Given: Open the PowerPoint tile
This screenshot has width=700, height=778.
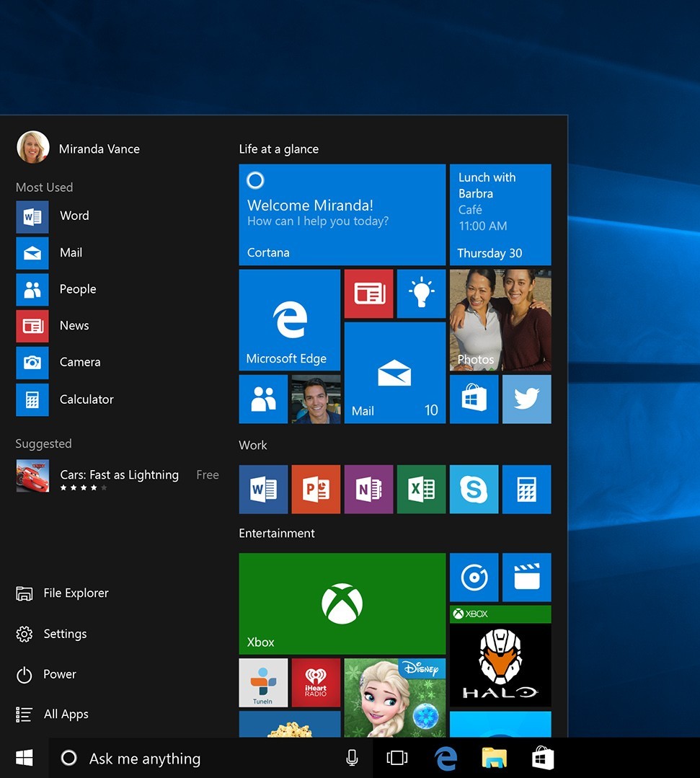Looking at the screenshot, I should 316,489.
